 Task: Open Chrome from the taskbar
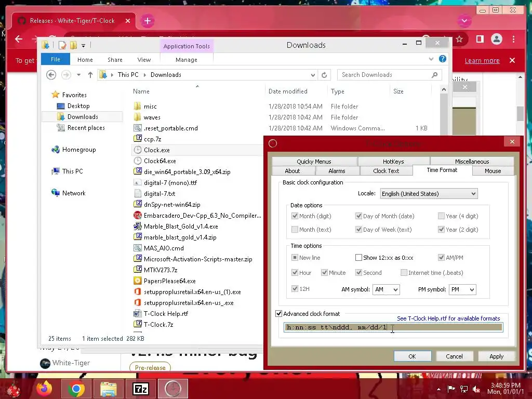coord(76,389)
